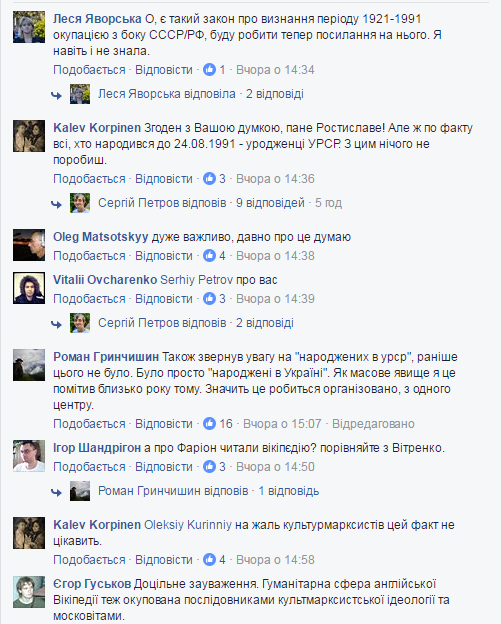The width and height of the screenshot is (501, 624).
Task: Click Відповісти under Vitalii Ovcharenko comment
Action: point(164,299)
